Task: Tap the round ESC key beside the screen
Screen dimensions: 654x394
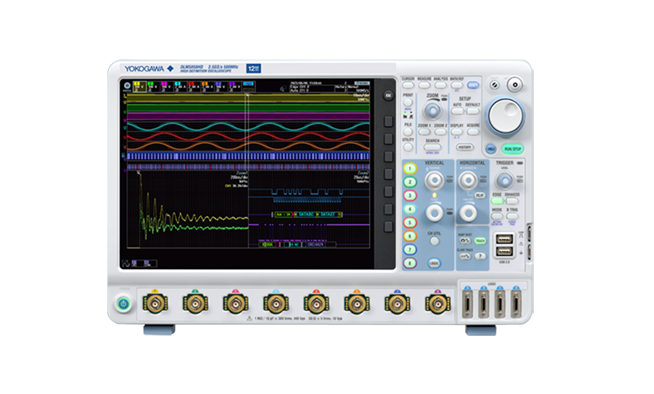Action: point(388,95)
